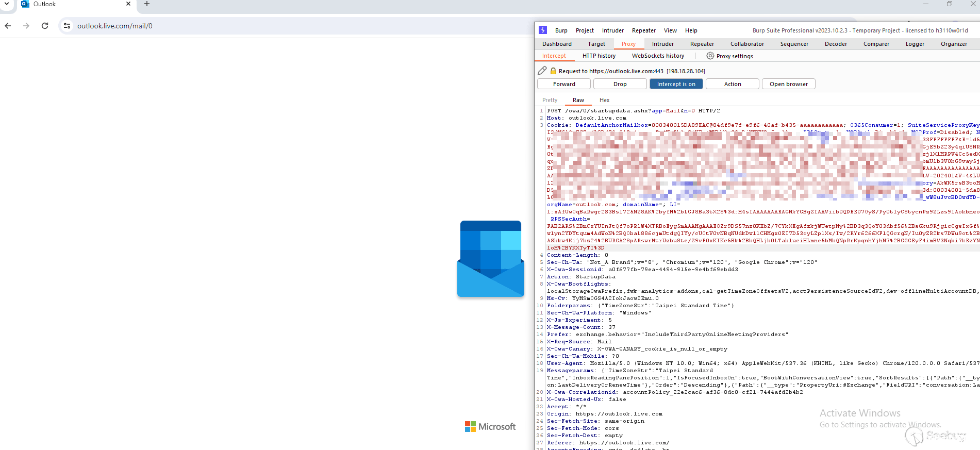The image size is (980, 450).
Task: Click the Burp Suite Professional window title
Action: pyautogui.click(x=860, y=30)
